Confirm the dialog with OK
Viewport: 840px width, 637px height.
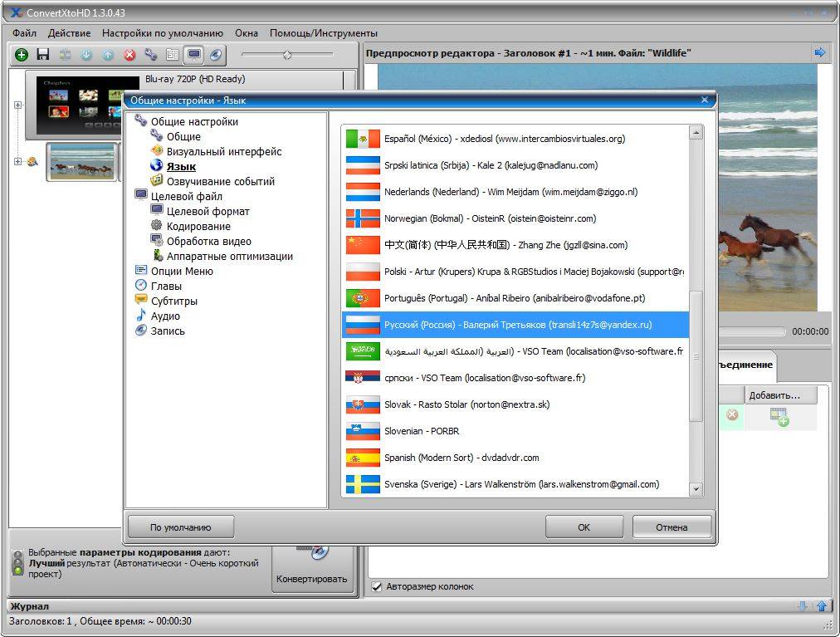584,527
